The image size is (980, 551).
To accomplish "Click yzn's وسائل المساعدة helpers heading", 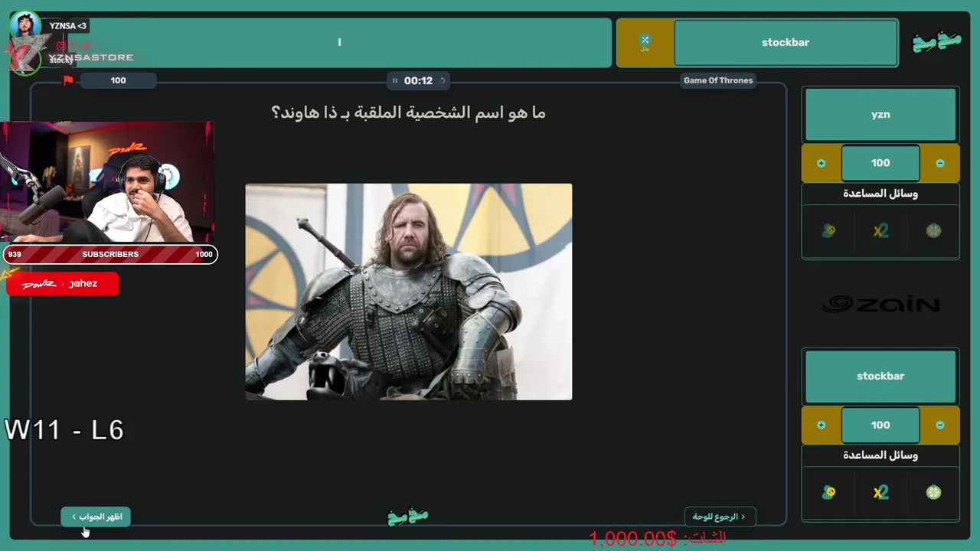I will 880,194.
